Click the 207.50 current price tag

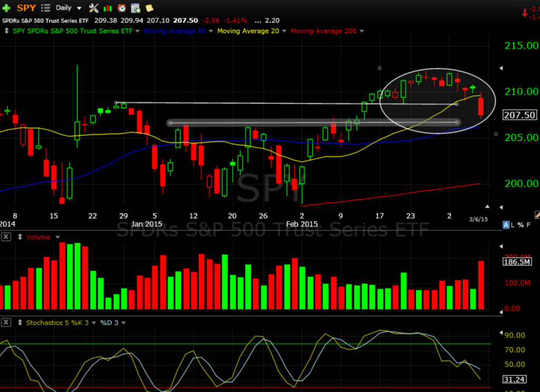[x=519, y=114]
